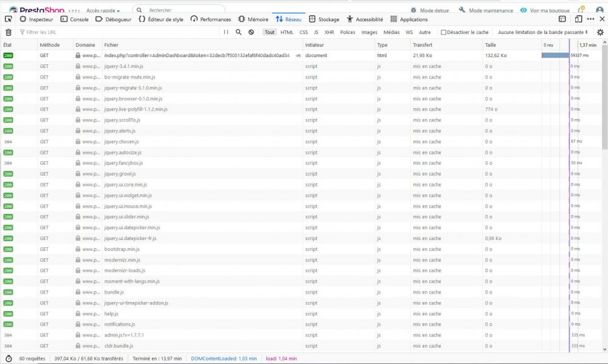
Task: Sort by État column
Action: coord(19,45)
